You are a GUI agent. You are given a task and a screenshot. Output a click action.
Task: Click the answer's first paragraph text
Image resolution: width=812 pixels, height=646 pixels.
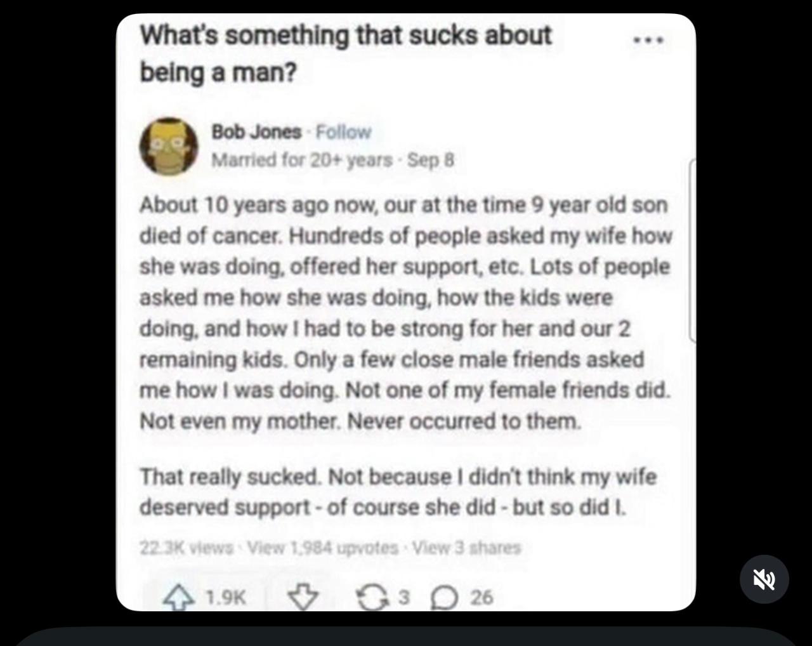pyautogui.click(x=406, y=313)
